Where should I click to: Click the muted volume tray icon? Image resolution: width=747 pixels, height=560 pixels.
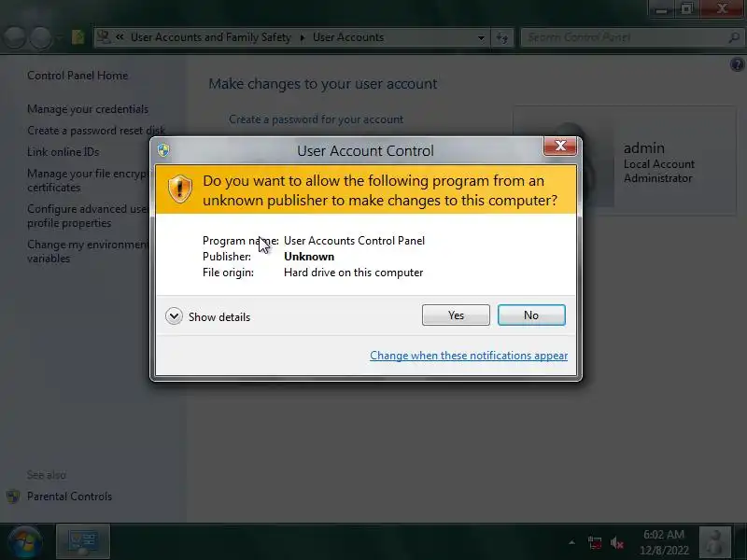coord(617,543)
